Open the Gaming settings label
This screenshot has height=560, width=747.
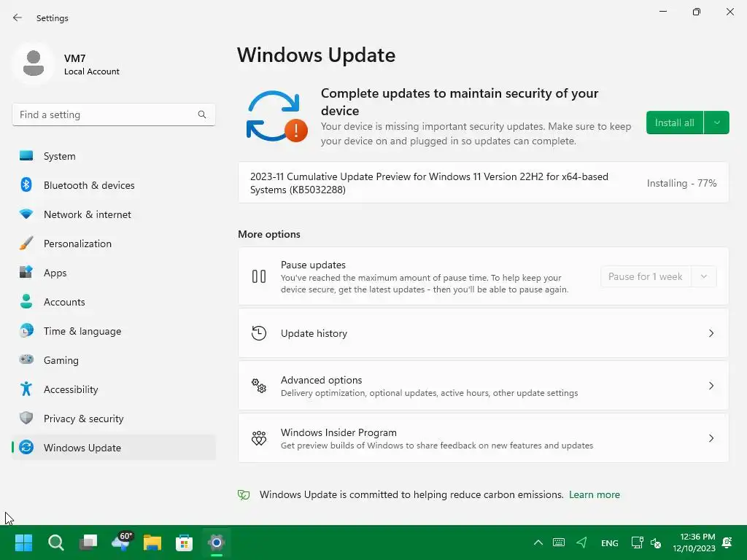click(61, 360)
